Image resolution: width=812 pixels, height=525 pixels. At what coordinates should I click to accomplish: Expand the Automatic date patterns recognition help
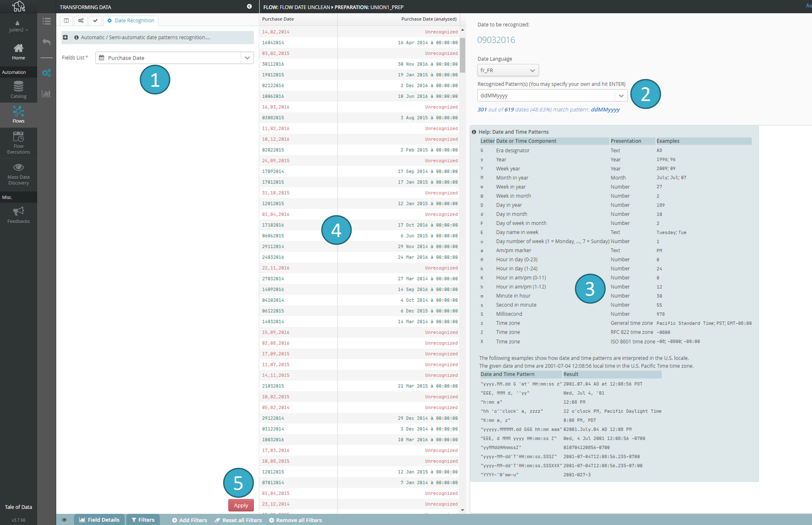[65, 38]
